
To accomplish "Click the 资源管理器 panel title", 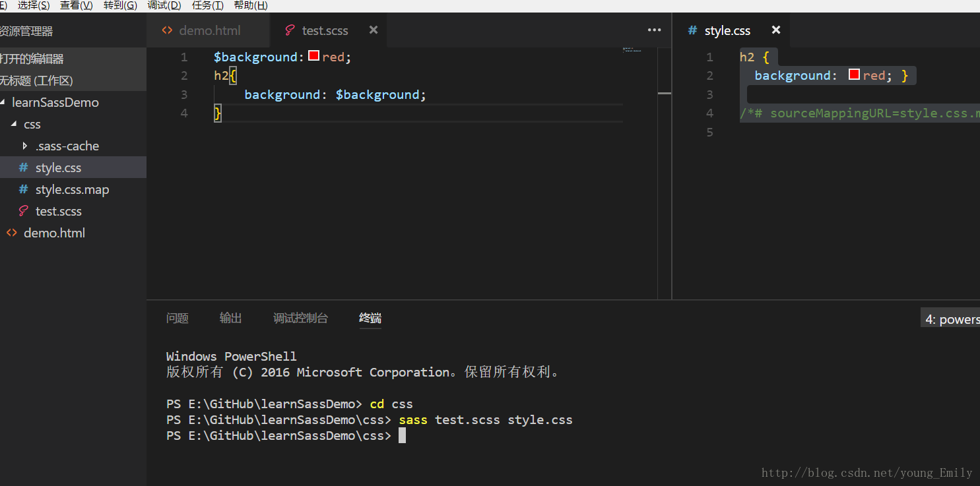I will [x=26, y=31].
